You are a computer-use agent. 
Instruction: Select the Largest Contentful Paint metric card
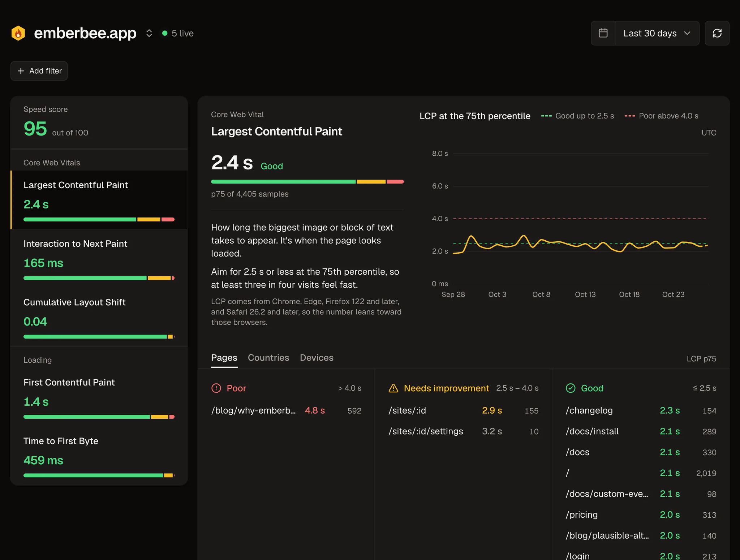point(99,200)
